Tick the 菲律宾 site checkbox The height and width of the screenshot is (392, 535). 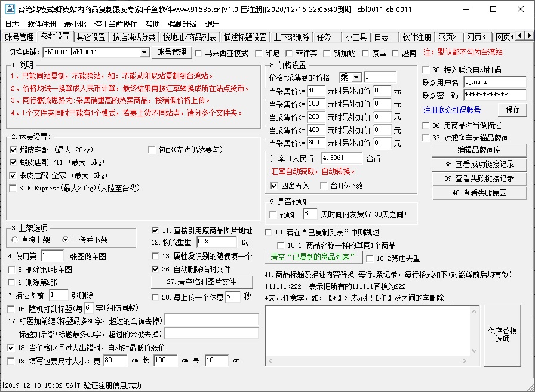(289, 53)
